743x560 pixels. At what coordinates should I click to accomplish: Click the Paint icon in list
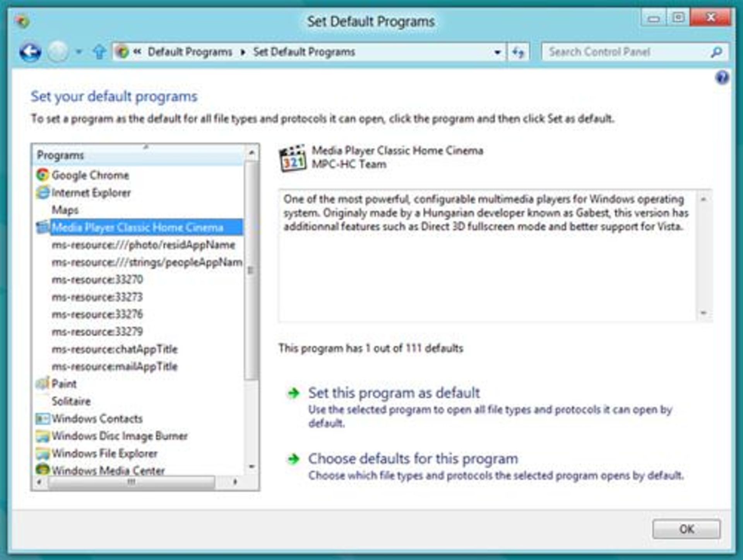pyautogui.click(x=43, y=383)
